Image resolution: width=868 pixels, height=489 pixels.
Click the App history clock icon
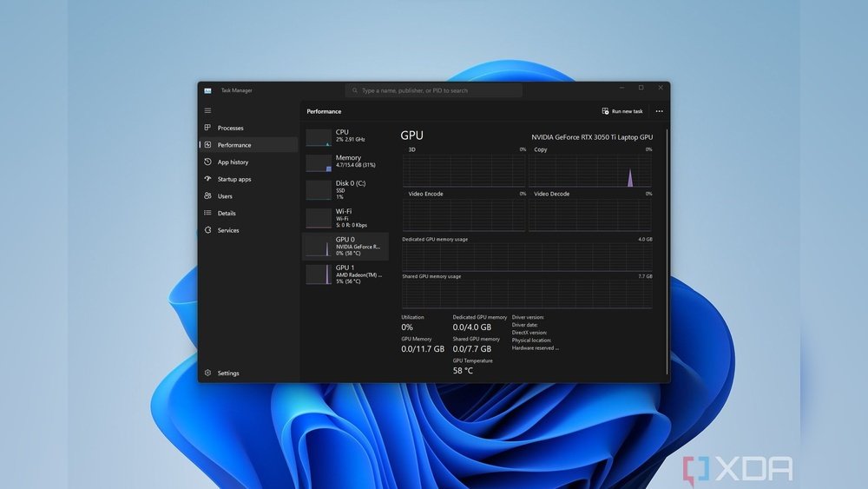pyautogui.click(x=207, y=162)
